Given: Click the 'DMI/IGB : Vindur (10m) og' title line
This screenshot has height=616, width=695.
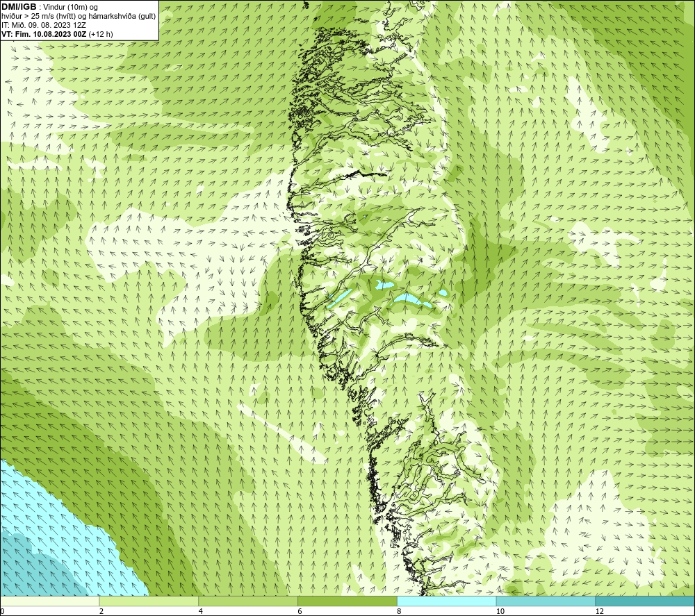Looking at the screenshot, I should [x=49, y=7].
